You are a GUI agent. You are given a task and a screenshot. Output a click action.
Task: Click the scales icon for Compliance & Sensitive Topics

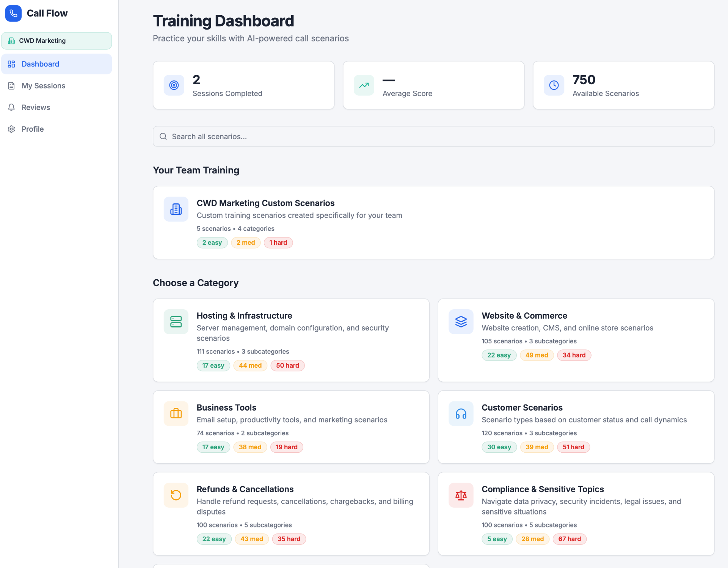[461, 495]
